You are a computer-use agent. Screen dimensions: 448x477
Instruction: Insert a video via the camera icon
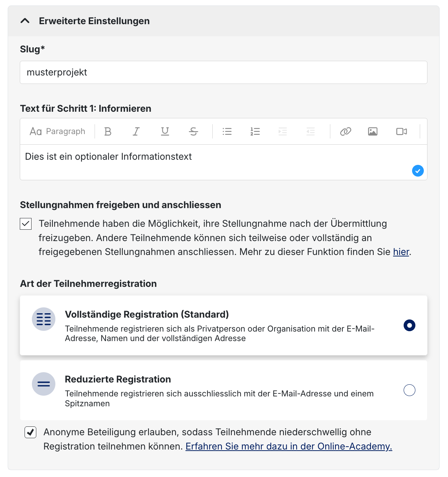coord(401,132)
